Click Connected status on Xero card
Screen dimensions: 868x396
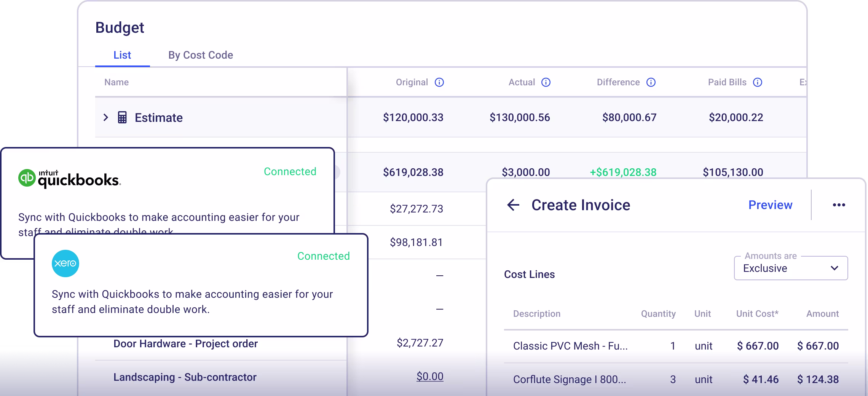[x=323, y=256]
